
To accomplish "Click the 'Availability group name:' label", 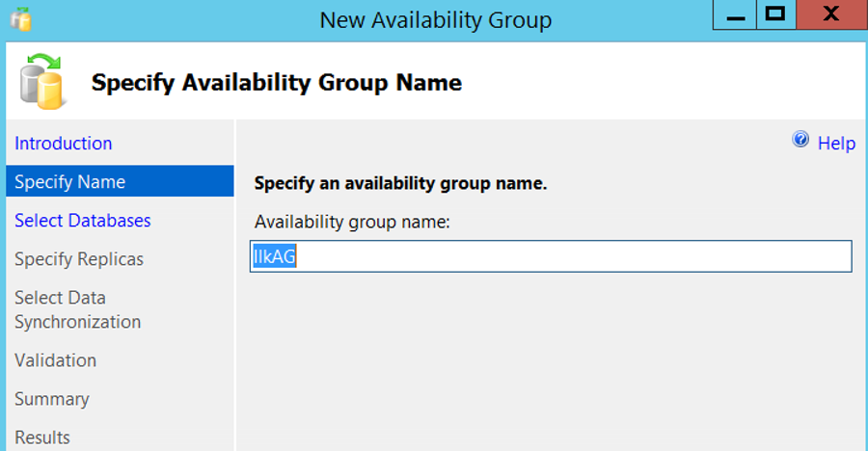I will point(352,222).
